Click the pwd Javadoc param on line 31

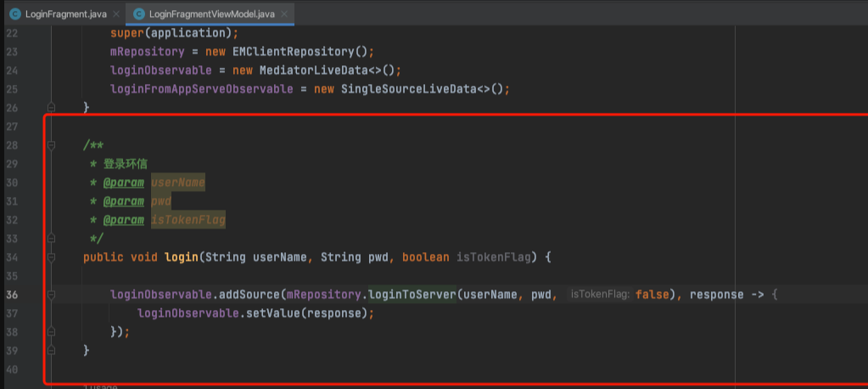point(161,201)
